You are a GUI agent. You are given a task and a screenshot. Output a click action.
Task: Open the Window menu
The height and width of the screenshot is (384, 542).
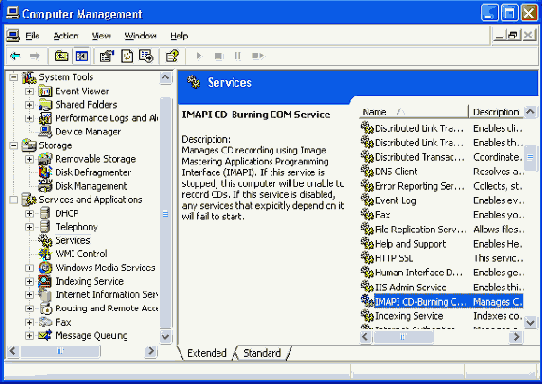coord(140,36)
